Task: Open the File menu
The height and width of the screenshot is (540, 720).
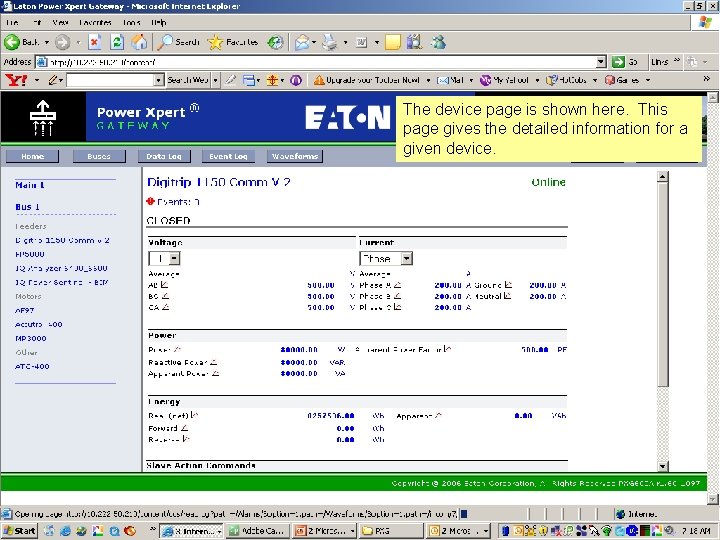Action: coord(12,22)
